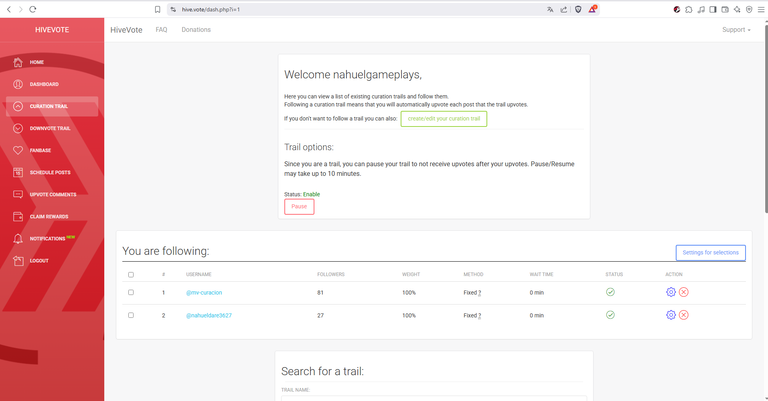Go to Downvote Trail menu entry
The image size is (768, 401).
(x=50, y=128)
